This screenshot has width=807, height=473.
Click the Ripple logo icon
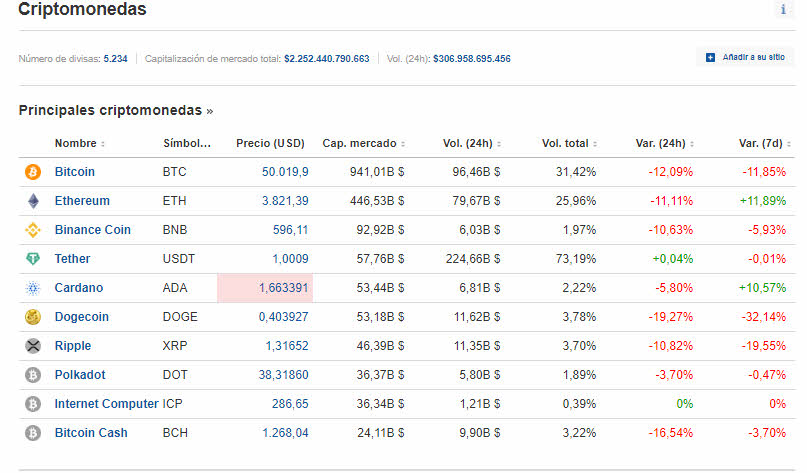coord(33,346)
